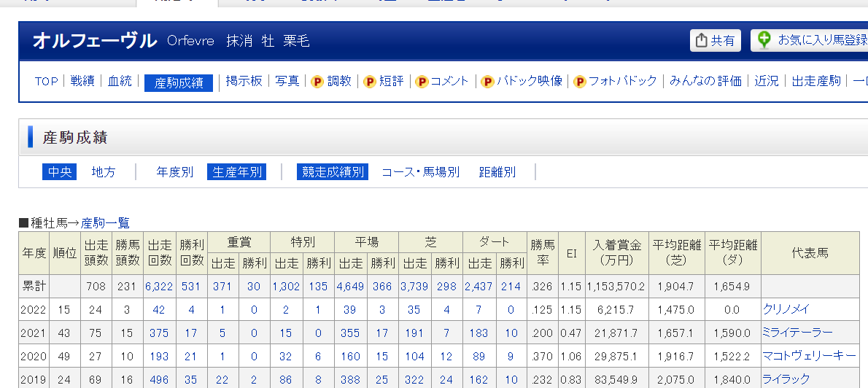Open cumulative 平場勝利 value 366

(382, 287)
